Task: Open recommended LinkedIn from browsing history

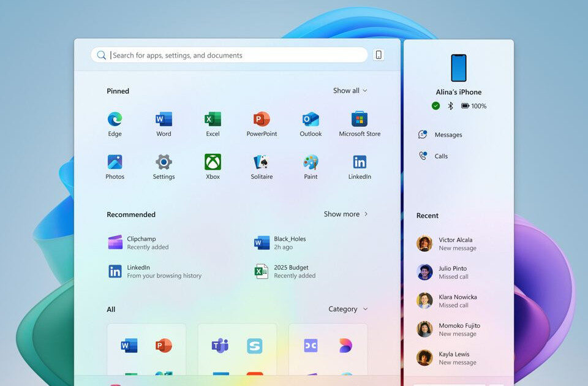Action: pos(154,271)
